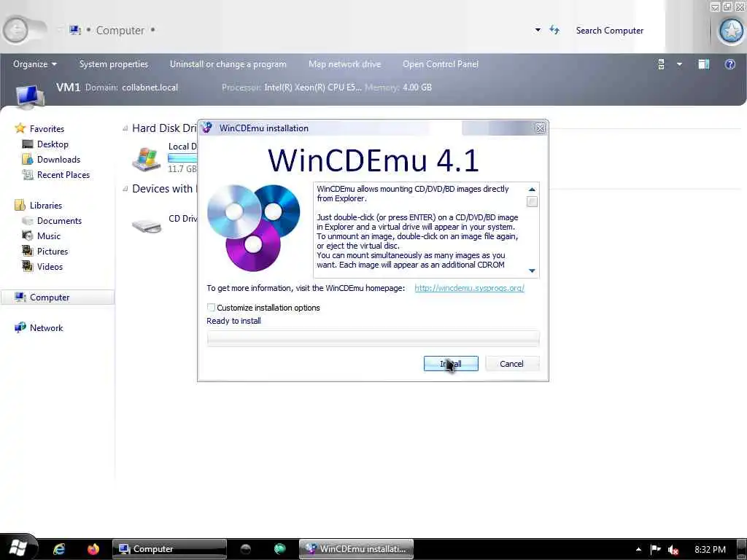The image size is (747, 560).
Task: Click the dark round taskbar icon
Action: pyautogui.click(x=245, y=549)
